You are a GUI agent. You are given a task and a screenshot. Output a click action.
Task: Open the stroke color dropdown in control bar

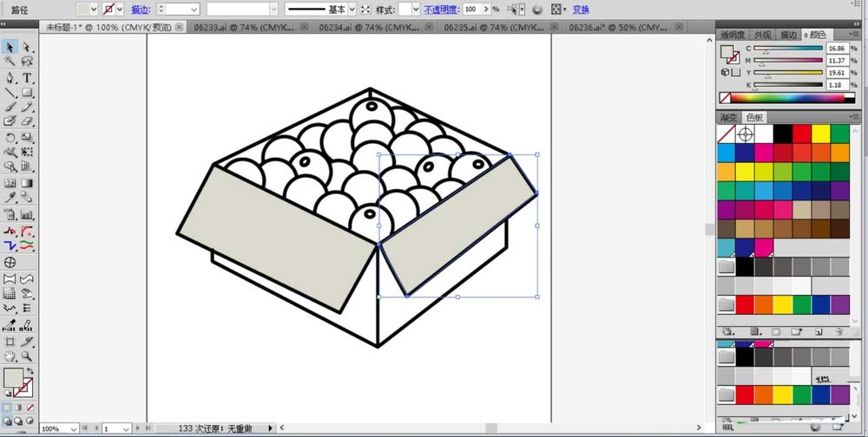121,9
